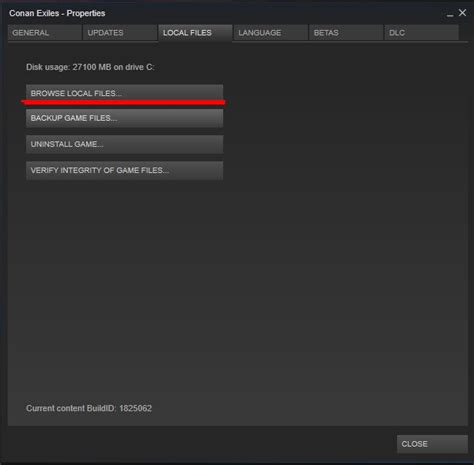
Task: Click the Conan Exiles - Properties title
Action: pos(57,13)
